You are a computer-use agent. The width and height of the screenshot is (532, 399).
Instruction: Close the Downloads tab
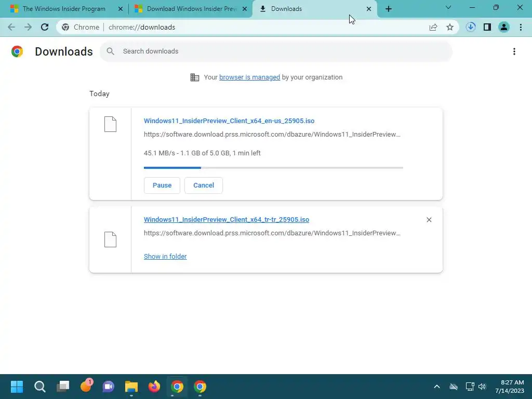(x=369, y=9)
